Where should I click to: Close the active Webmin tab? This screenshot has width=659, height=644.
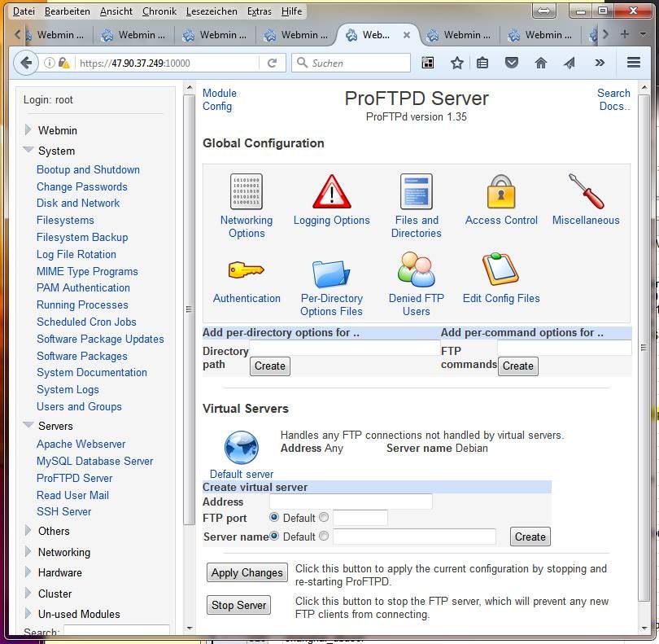[407, 35]
